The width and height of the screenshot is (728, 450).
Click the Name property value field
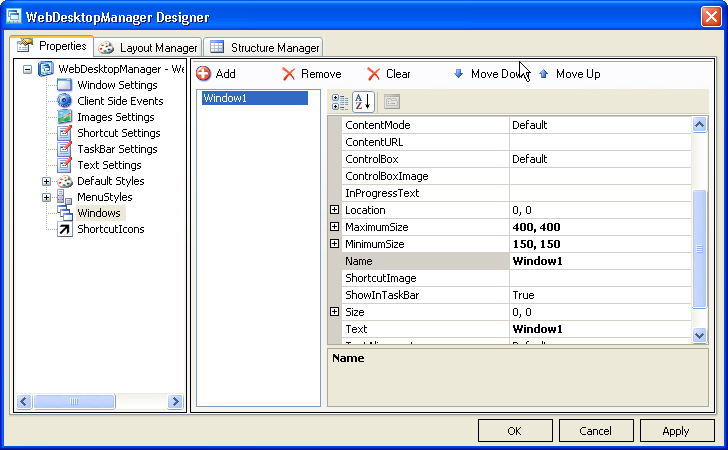pyautogui.click(x=600, y=261)
